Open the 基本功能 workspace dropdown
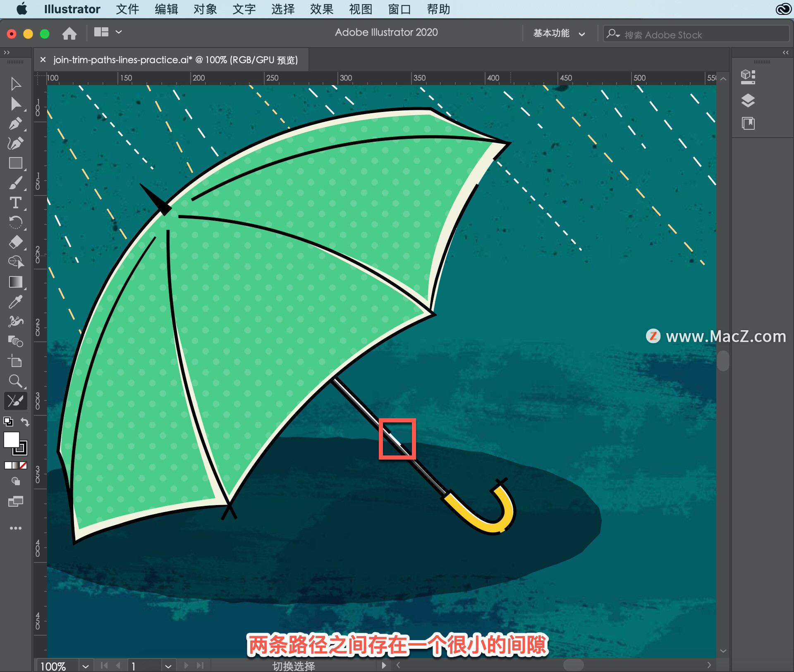Screen dimensions: 794x672 (x=559, y=33)
